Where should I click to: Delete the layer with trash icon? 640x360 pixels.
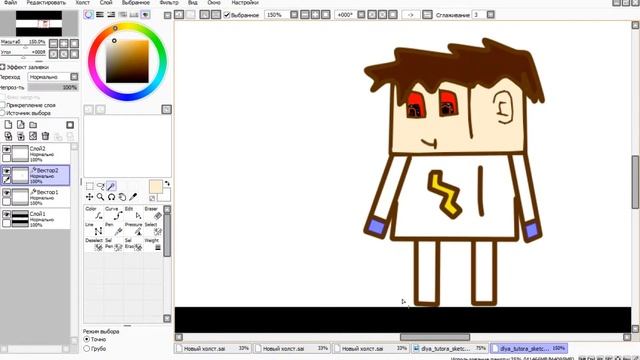(45, 136)
